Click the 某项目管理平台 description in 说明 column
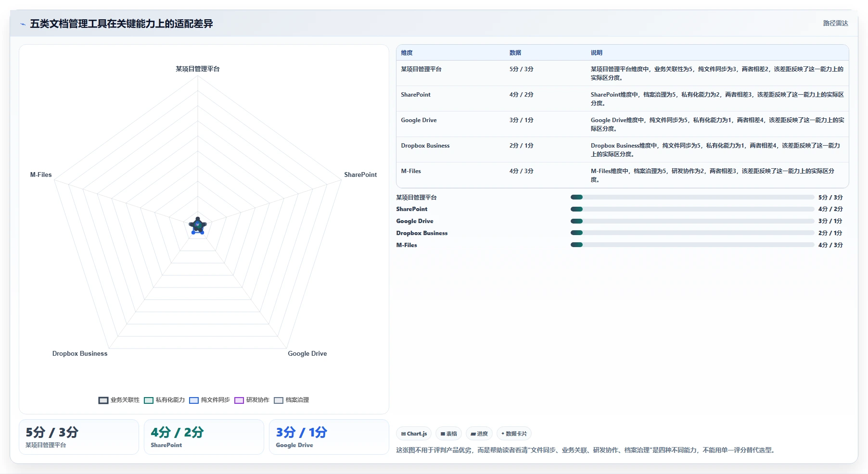Viewport: 868px width, 474px height. coord(717,74)
